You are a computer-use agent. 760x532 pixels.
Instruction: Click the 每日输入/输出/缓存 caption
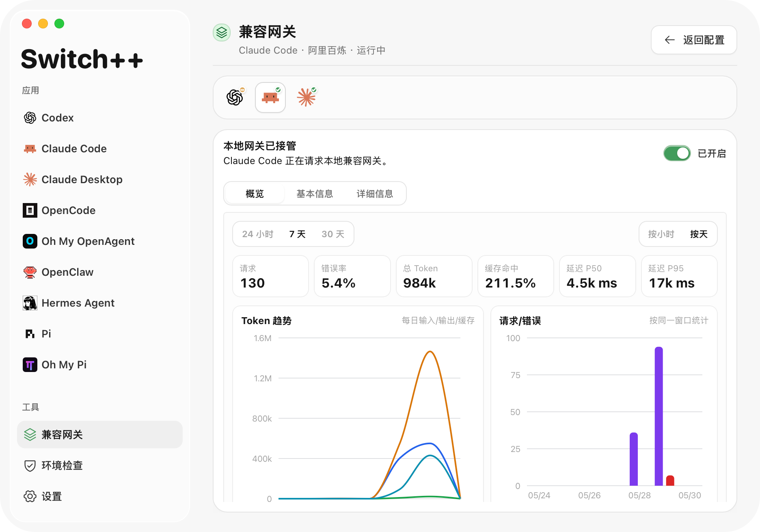(x=438, y=320)
